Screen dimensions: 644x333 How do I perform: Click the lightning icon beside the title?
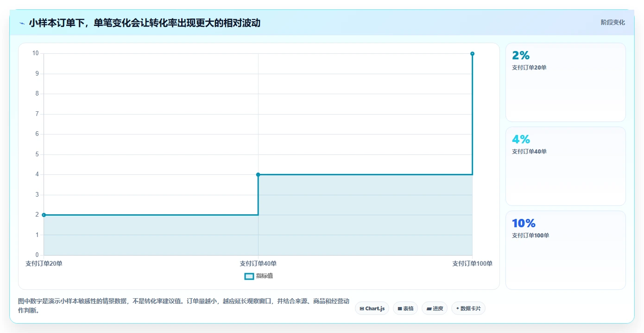coord(22,23)
